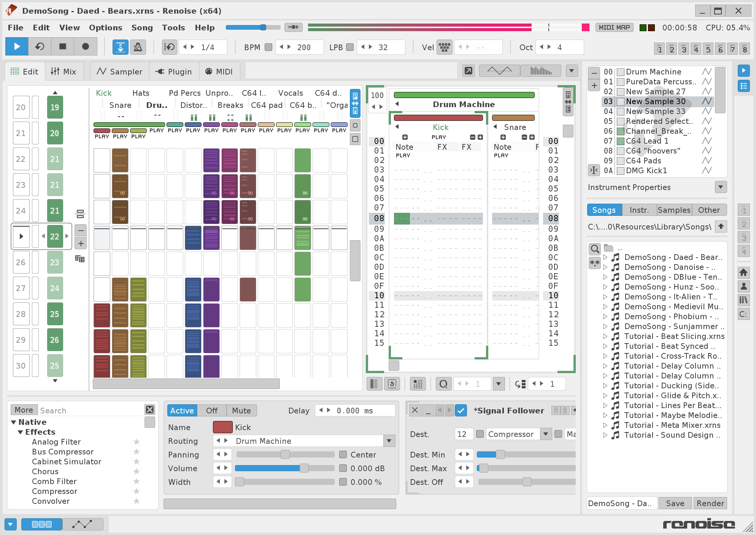Image resolution: width=756 pixels, height=535 pixels.
Task: Toggle the Width automation checkbox
Action: [343, 482]
